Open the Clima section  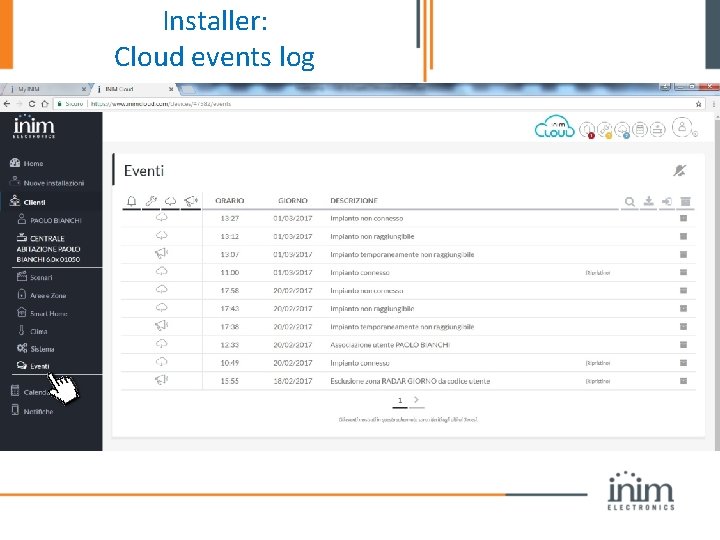tap(32, 331)
